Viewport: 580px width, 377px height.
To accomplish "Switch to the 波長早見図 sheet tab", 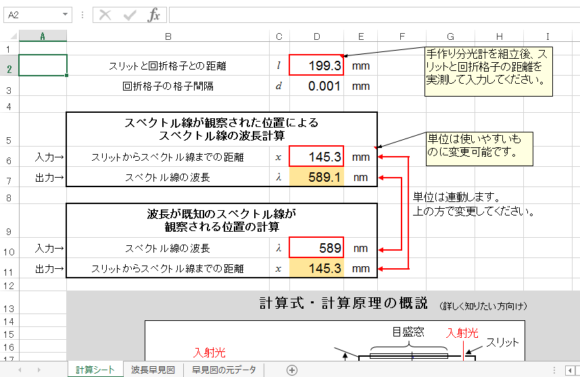I will pos(153,370).
